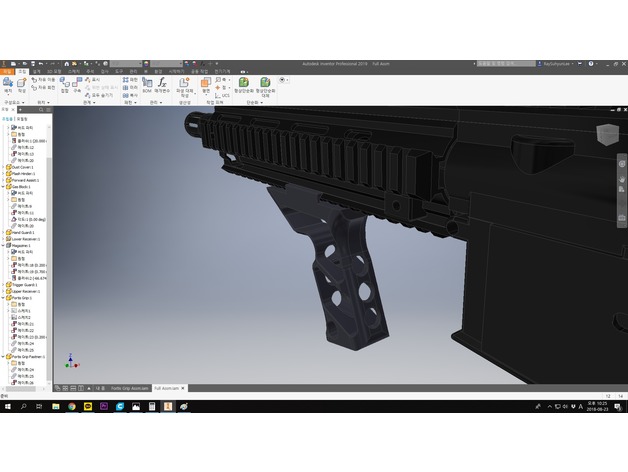Click the taskbar clock and date
The height and width of the screenshot is (472, 628).
pyautogui.click(x=597, y=407)
